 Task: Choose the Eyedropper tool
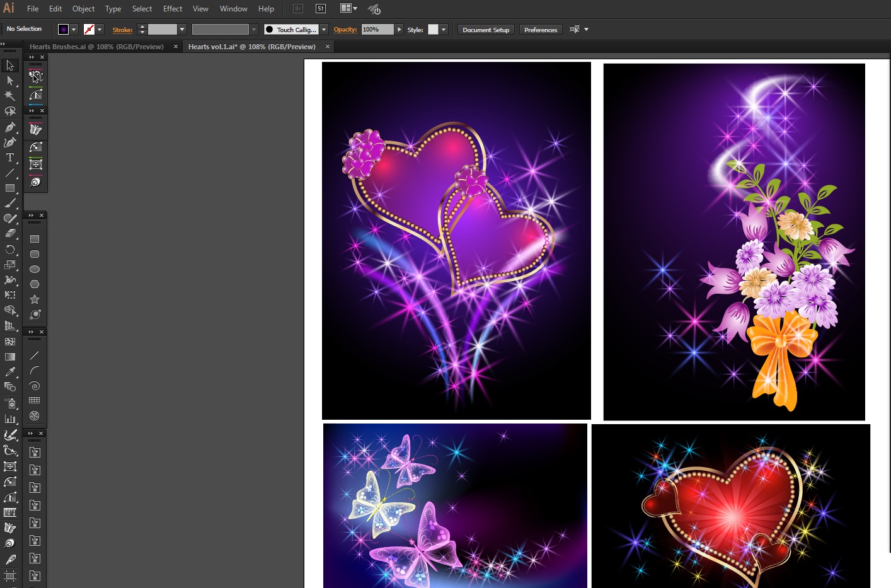(10, 372)
